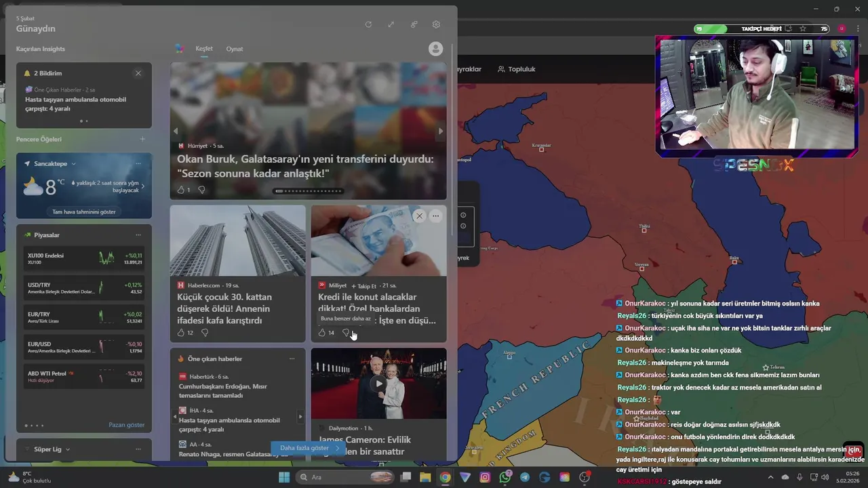Open the USD/TRY market row

click(x=84, y=288)
